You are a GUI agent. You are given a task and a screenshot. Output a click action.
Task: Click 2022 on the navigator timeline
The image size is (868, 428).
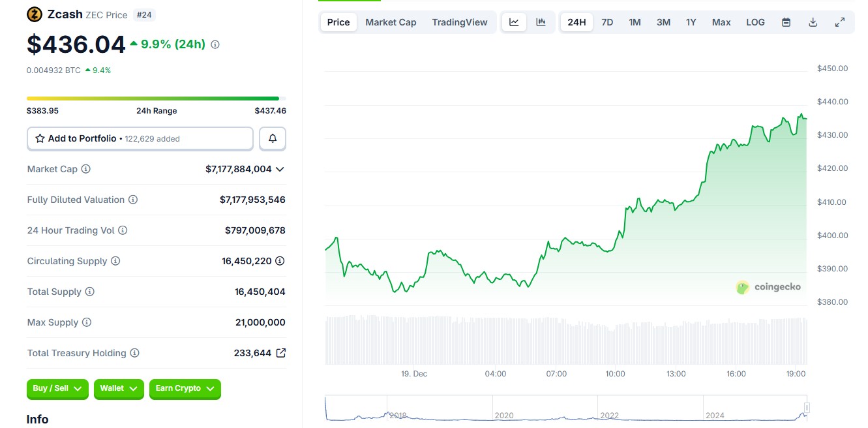609,415
